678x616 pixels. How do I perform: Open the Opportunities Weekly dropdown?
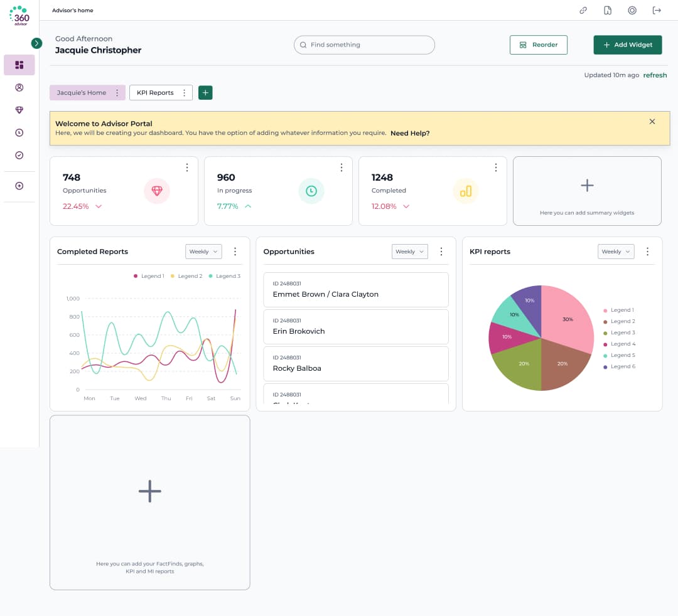(410, 252)
